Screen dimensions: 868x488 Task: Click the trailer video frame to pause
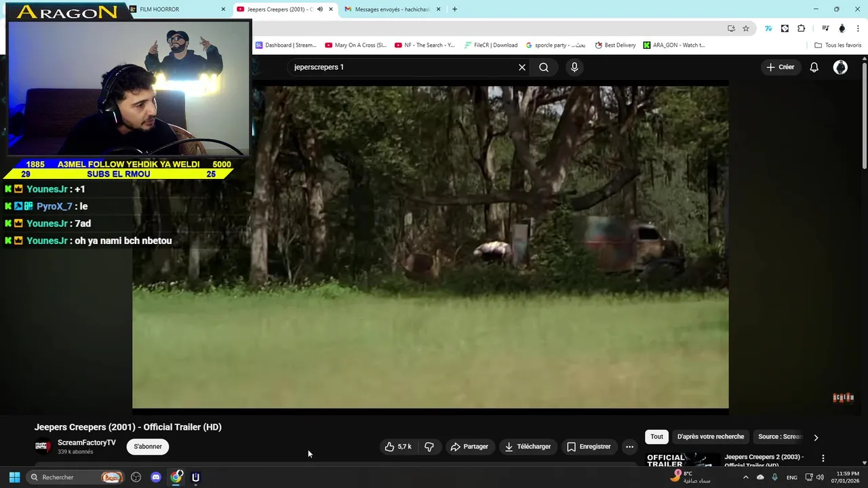(x=430, y=247)
